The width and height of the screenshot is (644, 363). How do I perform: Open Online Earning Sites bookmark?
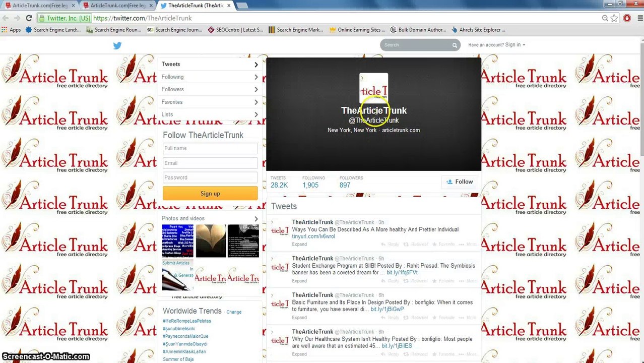(x=357, y=30)
